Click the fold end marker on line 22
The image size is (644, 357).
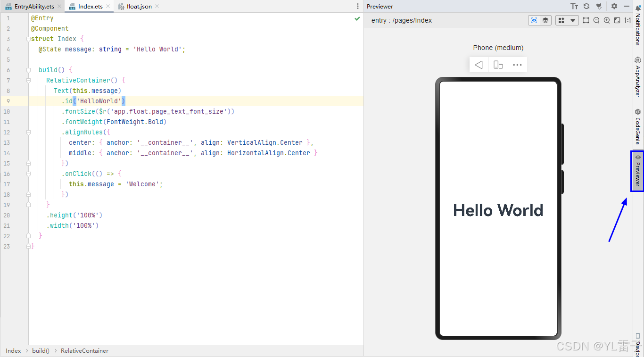(x=28, y=236)
